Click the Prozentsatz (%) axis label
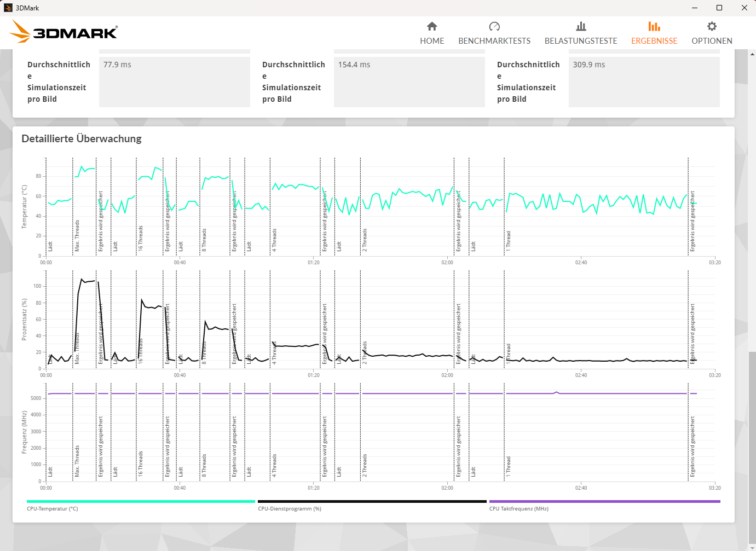The height and width of the screenshot is (551, 756). pyautogui.click(x=24, y=320)
